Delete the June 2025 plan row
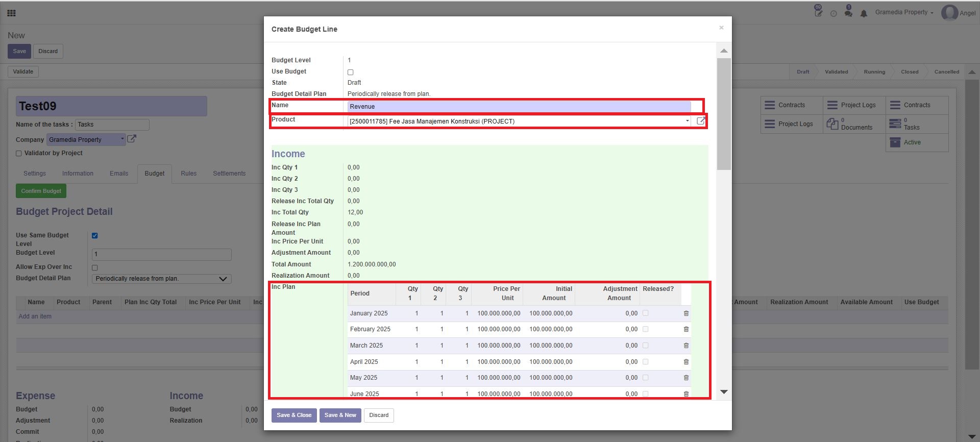The height and width of the screenshot is (442, 980). 686,394
